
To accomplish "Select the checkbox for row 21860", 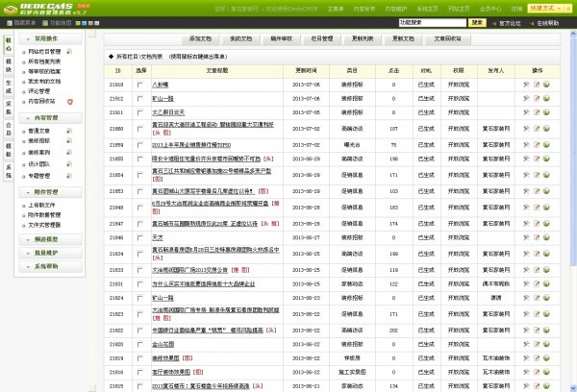I will pyautogui.click(x=139, y=129).
